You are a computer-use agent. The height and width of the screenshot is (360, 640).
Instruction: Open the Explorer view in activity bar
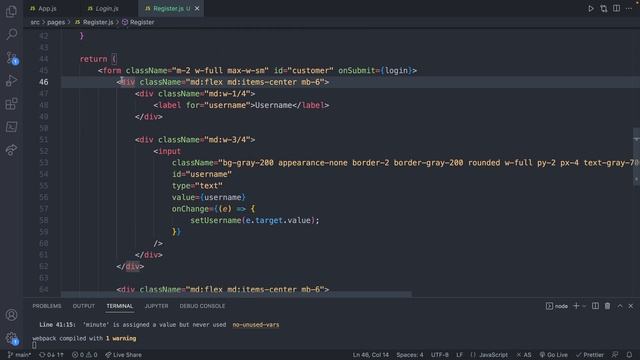[x=11, y=11]
